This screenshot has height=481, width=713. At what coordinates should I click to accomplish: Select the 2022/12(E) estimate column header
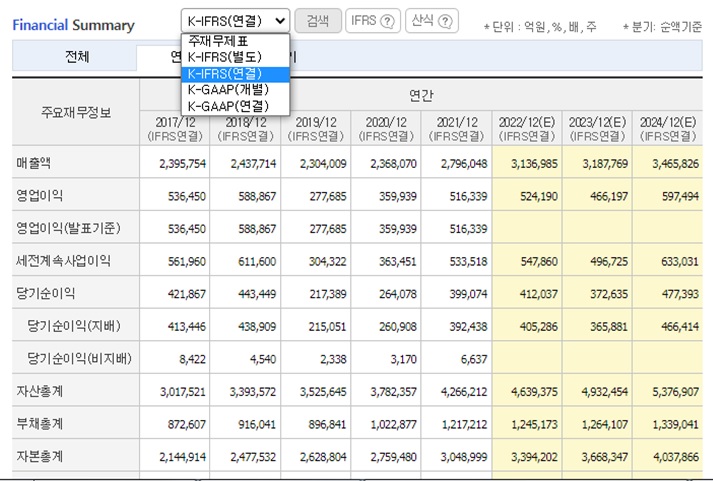[527, 129]
